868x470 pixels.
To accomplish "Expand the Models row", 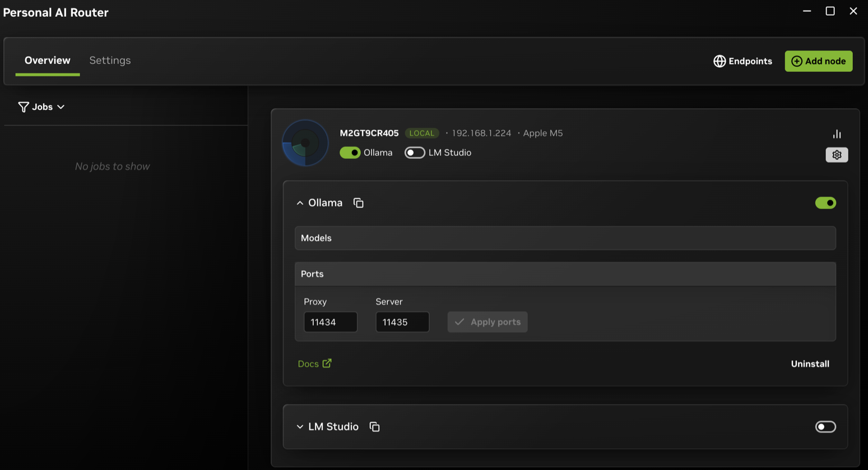I will coord(565,238).
